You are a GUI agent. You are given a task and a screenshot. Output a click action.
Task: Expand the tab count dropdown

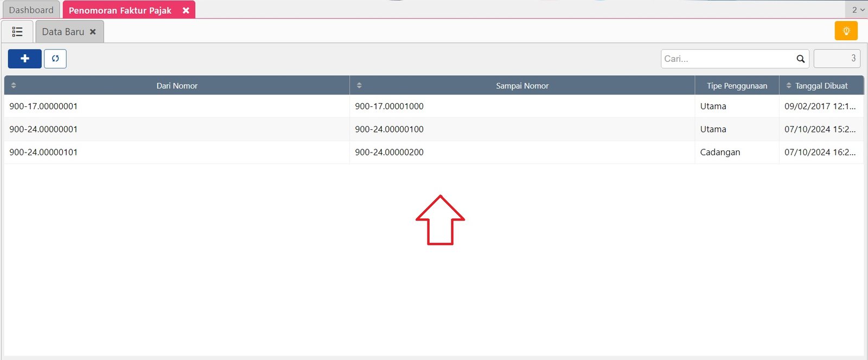858,10
